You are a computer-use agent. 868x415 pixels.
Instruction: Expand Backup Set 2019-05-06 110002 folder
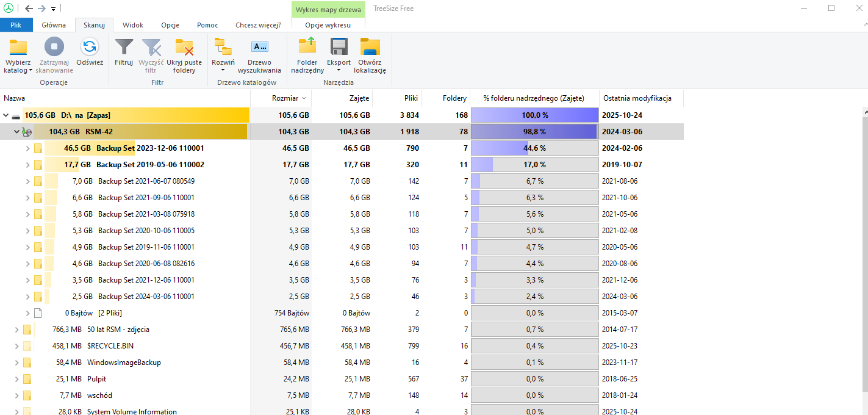click(x=27, y=164)
